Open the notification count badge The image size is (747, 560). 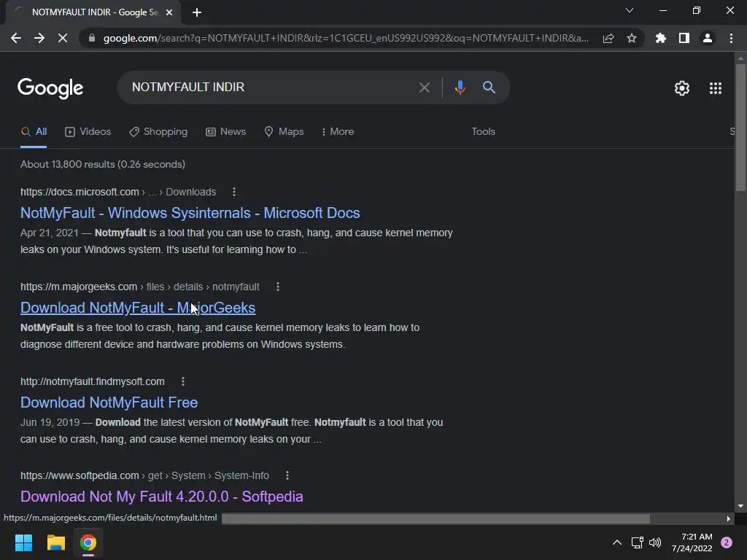[727, 542]
